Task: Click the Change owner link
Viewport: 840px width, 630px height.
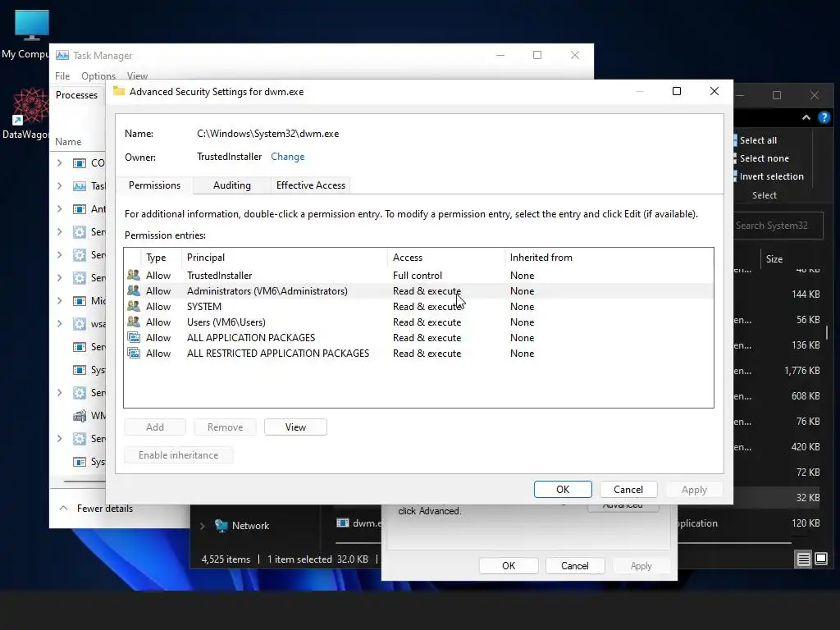Action: point(288,157)
